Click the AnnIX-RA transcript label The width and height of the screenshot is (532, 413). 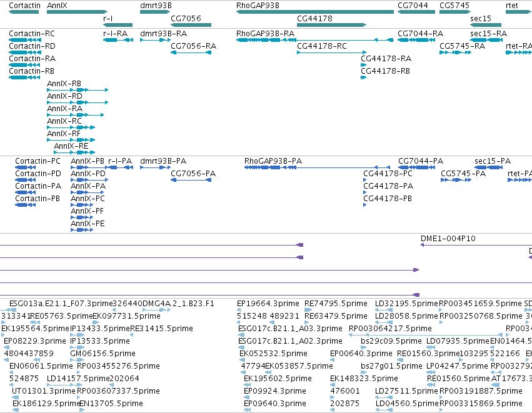tap(64, 109)
